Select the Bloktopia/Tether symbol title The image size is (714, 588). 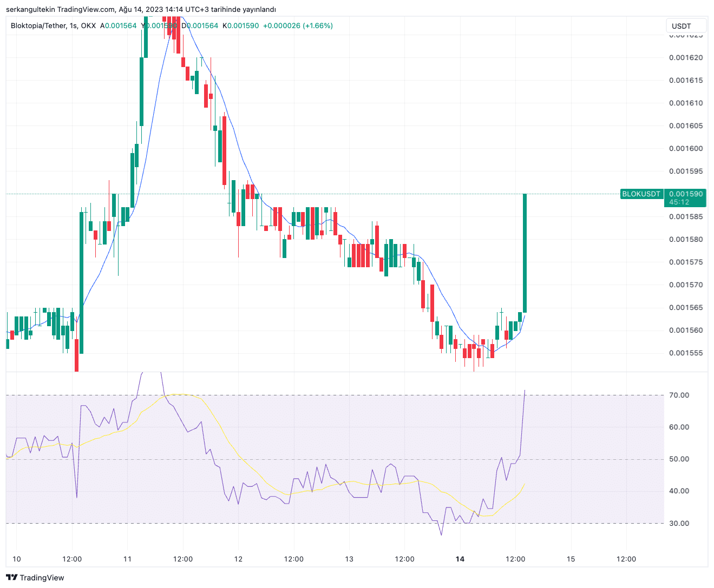point(37,25)
